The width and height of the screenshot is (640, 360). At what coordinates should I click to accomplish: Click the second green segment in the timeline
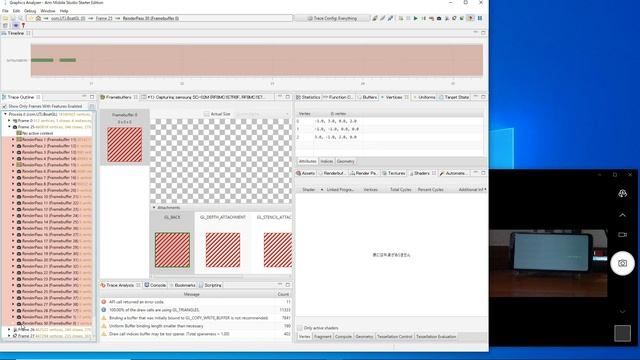(x=68, y=60)
